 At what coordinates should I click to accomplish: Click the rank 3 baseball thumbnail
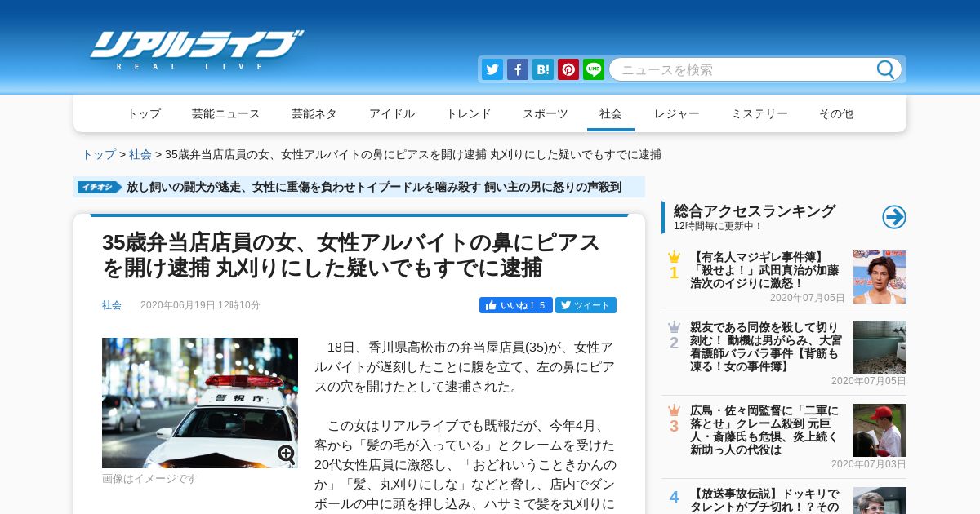coord(880,430)
